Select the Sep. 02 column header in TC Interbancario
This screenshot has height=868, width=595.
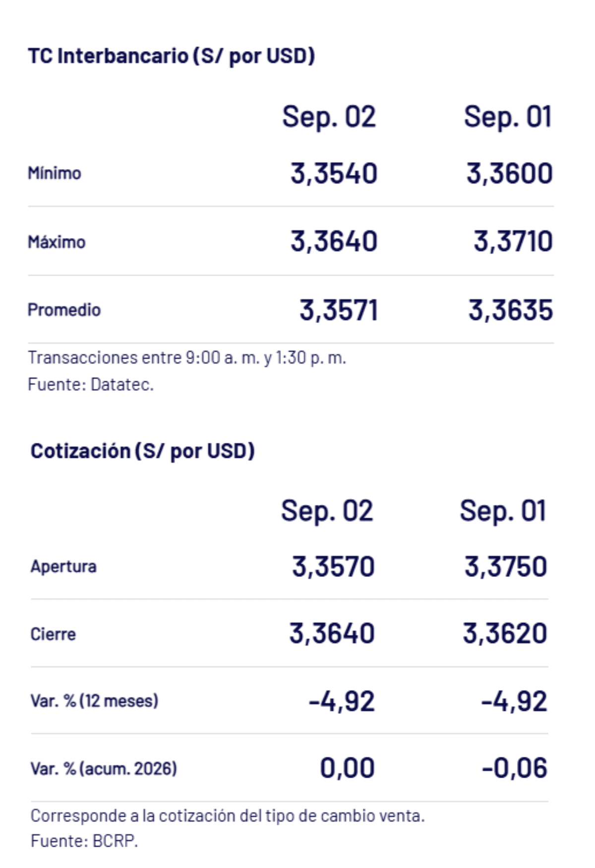(x=329, y=118)
